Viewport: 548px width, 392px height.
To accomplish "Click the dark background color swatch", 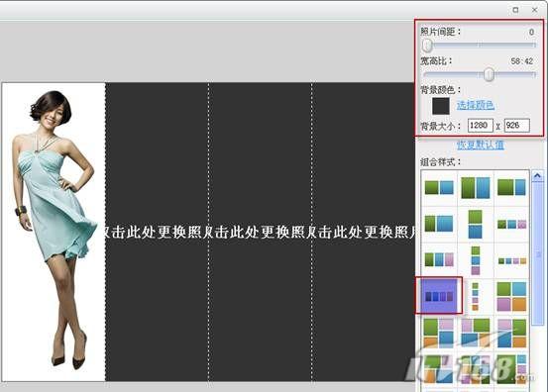I will [x=441, y=106].
